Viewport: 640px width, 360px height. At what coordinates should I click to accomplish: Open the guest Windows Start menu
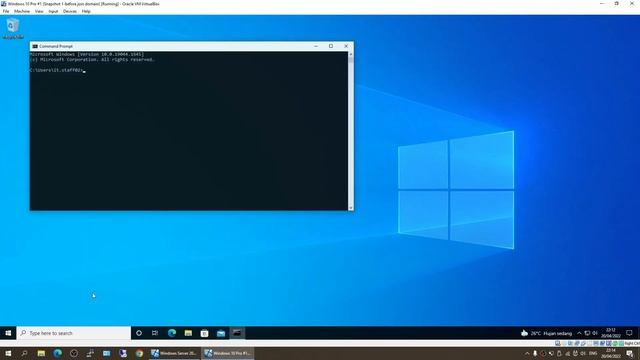click(8, 333)
